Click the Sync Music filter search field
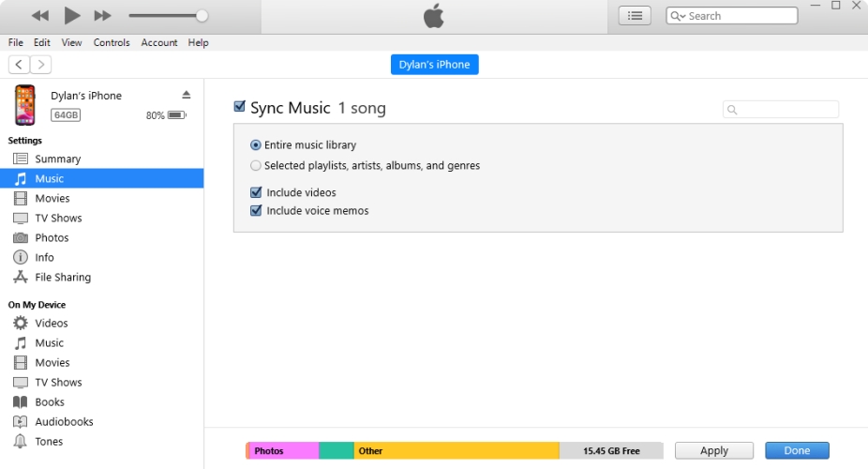 click(x=781, y=109)
